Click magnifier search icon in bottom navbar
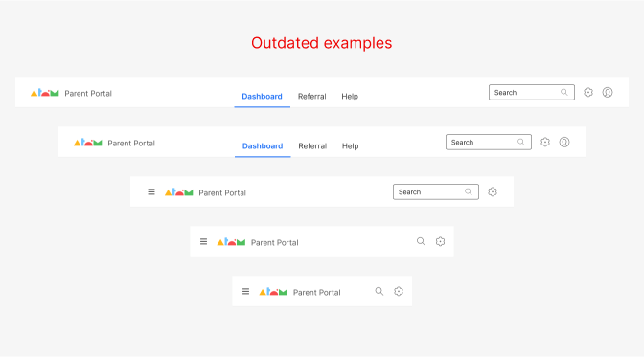The height and width of the screenshot is (357, 644). 379,291
